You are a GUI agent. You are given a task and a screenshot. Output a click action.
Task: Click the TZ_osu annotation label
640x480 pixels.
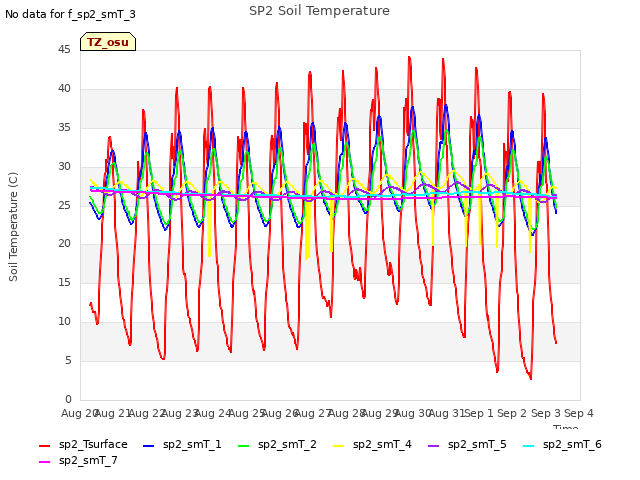pyautogui.click(x=108, y=42)
